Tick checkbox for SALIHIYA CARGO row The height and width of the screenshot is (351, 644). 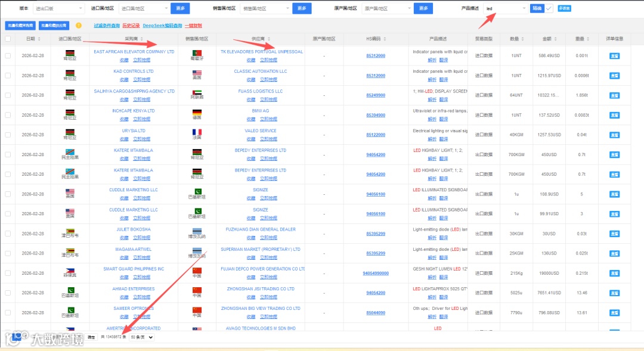click(8, 95)
